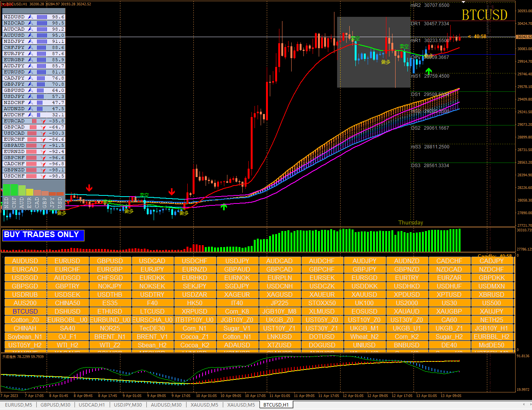Open the USDCAD,H1 chart tab
532x410 pixels.
[x=92, y=405]
